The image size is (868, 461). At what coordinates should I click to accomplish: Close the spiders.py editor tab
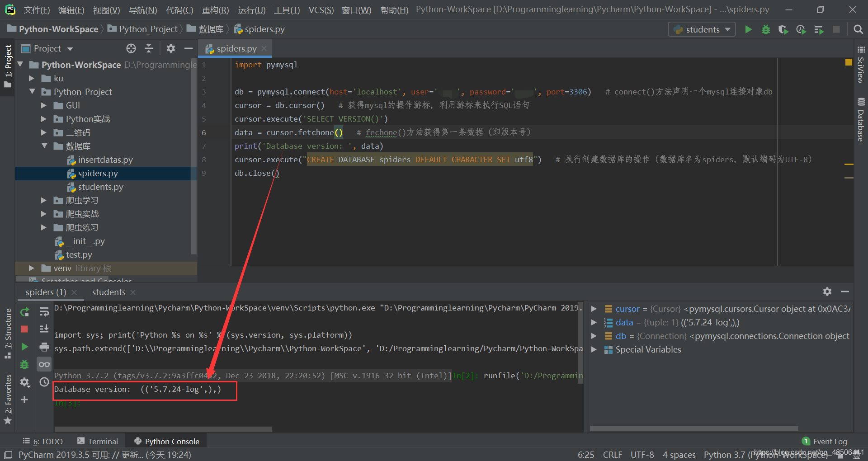click(264, 48)
